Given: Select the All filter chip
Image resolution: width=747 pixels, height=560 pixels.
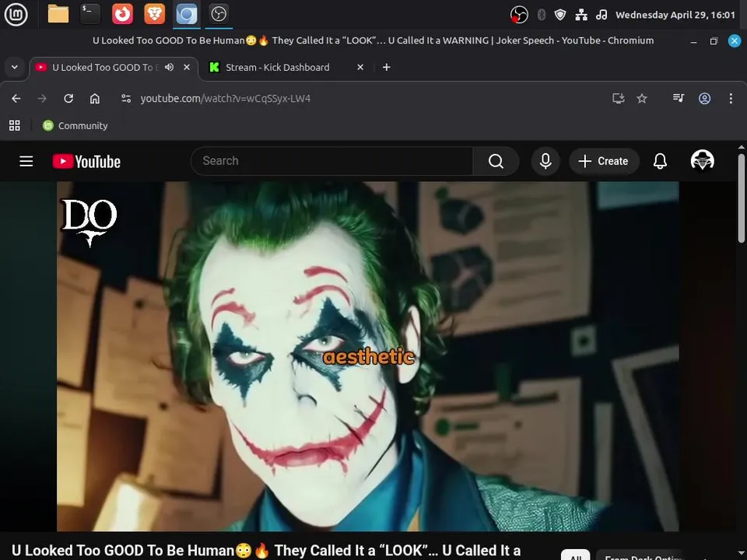Looking at the screenshot, I should [x=576, y=556].
